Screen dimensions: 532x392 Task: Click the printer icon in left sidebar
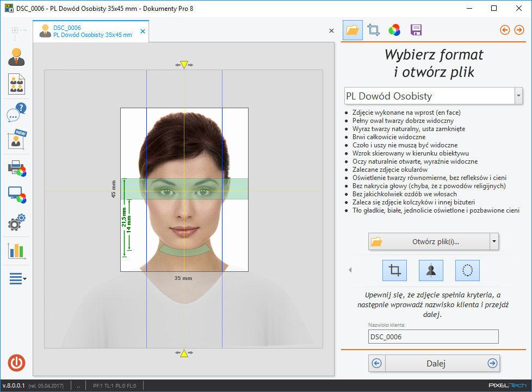[x=16, y=168]
